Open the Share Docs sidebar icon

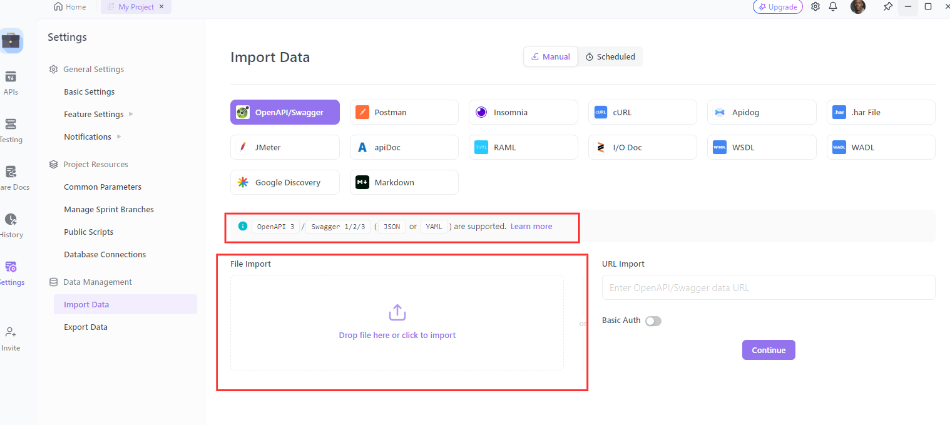coord(11,178)
